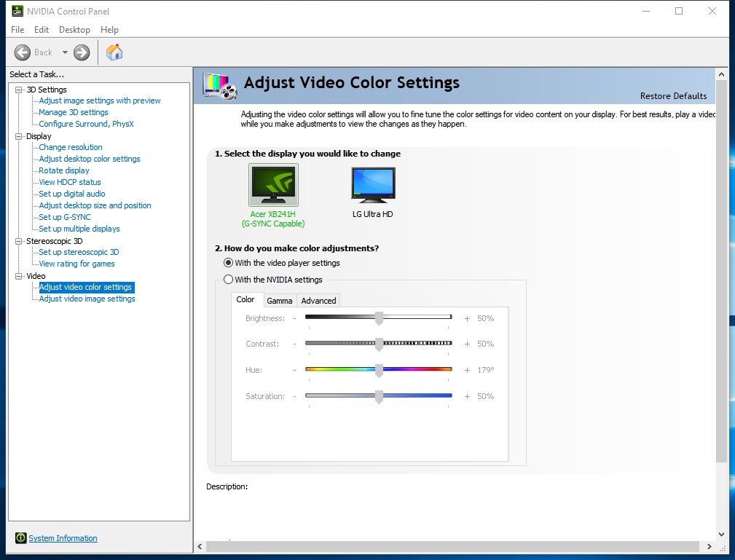This screenshot has width=735, height=560.
Task: Click the Brightness slider thumb
Action: [x=379, y=318]
